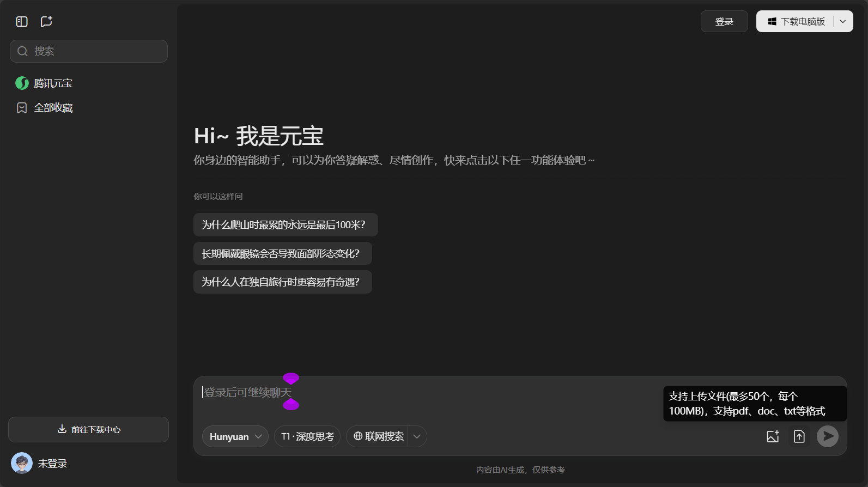The width and height of the screenshot is (868, 487).
Task: Open the Hunyuan model dropdown
Action: pyautogui.click(x=235, y=437)
